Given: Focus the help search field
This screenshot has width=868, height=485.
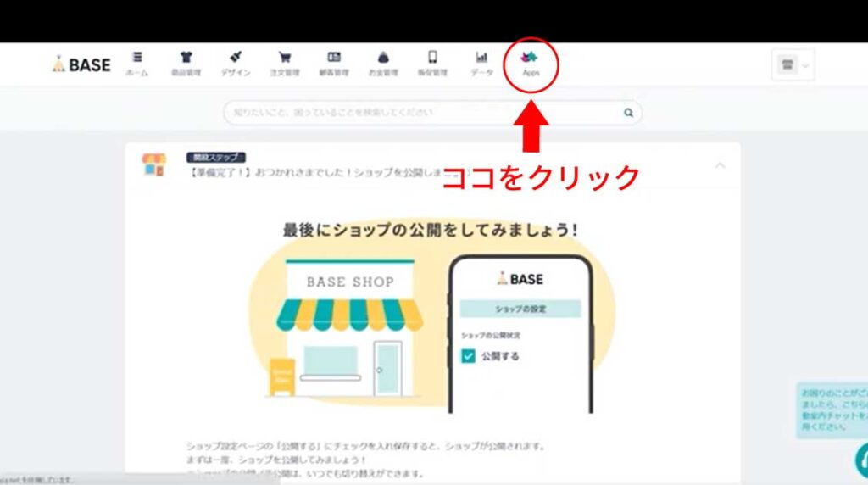Looking at the screenshot, I should [x=432, y=113].
